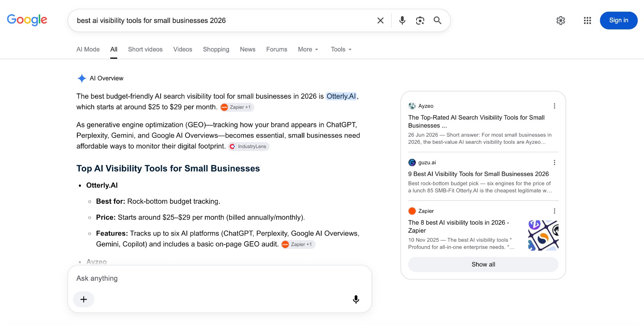The height and width of the screenshot is (325, 644).
Task: Open '9 Best AI Visibility Tools' guzu.ai link
Action: pyautogui.click(x=479, y=174)
